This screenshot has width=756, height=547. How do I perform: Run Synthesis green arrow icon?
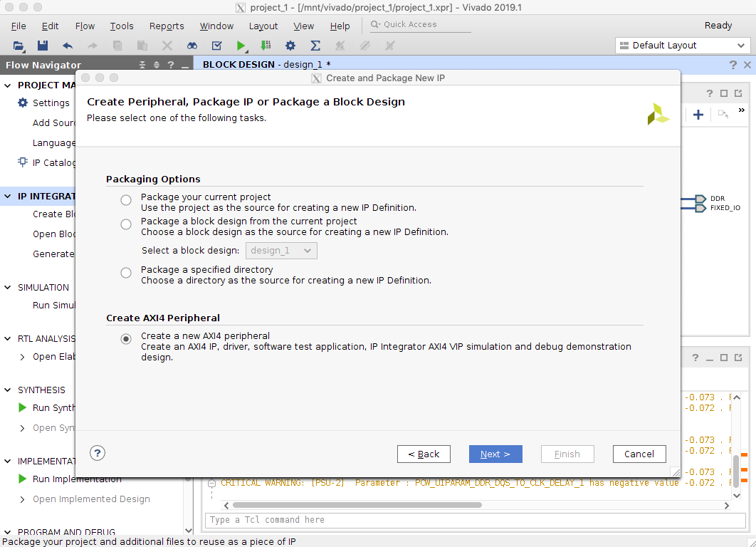pos(22,407)
